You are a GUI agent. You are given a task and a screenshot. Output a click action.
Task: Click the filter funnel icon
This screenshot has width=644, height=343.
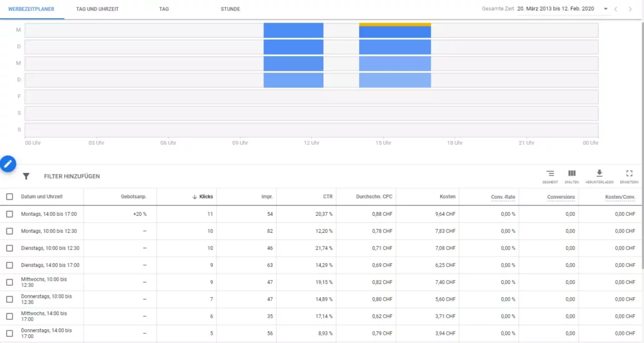pyautogui.click(x=26, y=177)
